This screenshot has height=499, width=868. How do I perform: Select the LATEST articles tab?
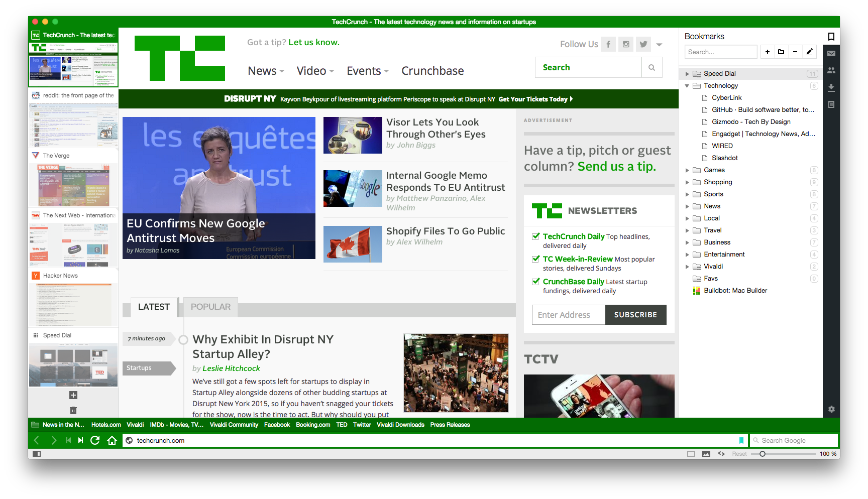(x=154, y=307)
